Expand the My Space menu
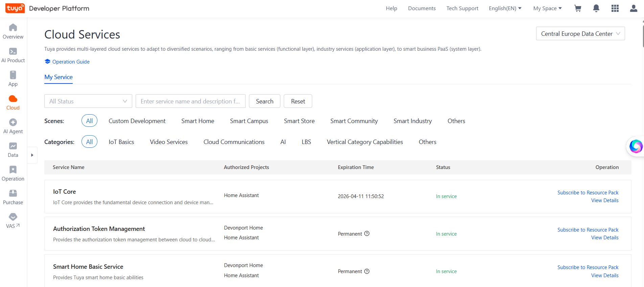The image size is (644, 287). [x=547, y=8]
